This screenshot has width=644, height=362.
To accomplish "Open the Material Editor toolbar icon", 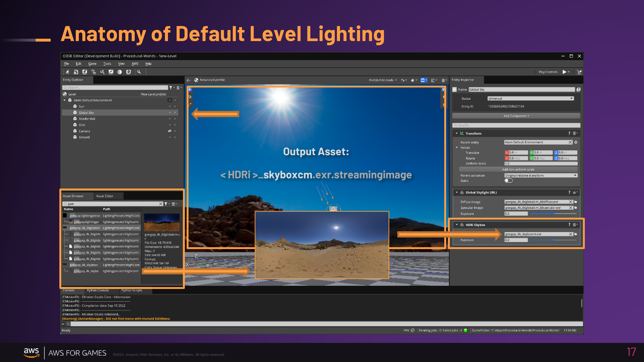I will pos(85,72).
